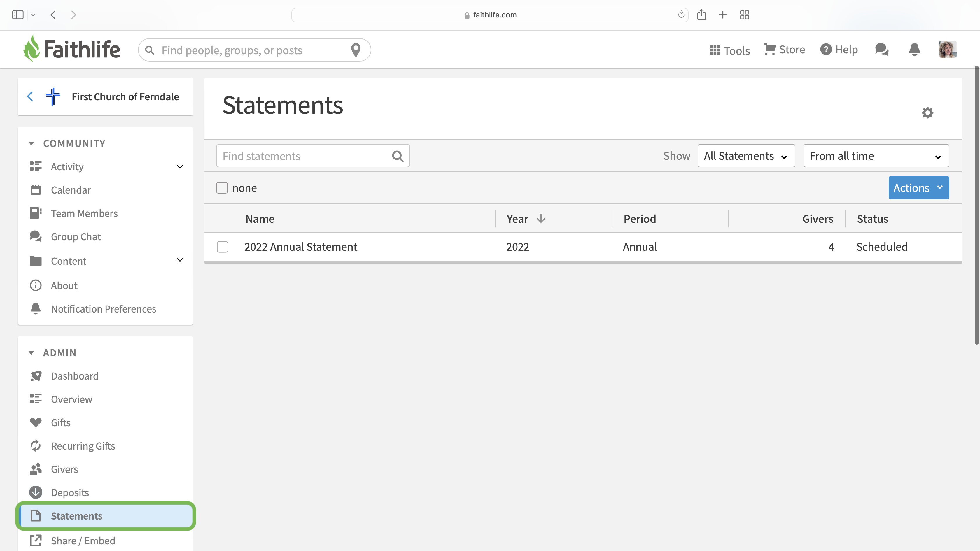Open Safari sidebar toggle
This screenshot has height=551, width=980.
pos(18,15)
